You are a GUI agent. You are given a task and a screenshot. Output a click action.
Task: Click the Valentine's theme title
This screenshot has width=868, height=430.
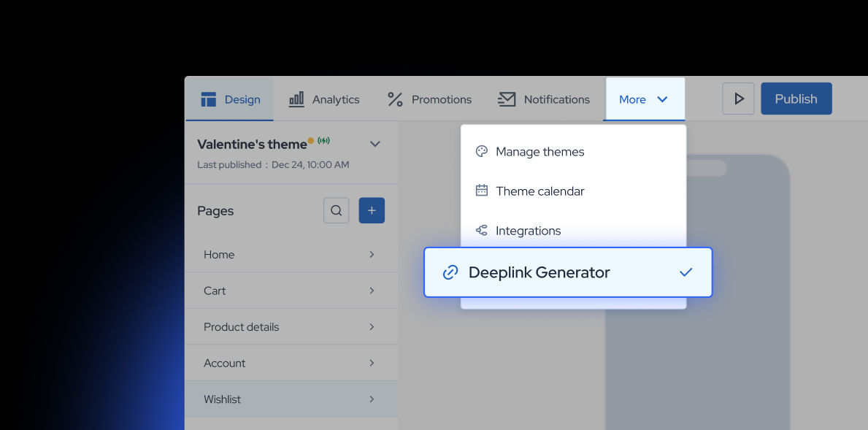[252, 144]
